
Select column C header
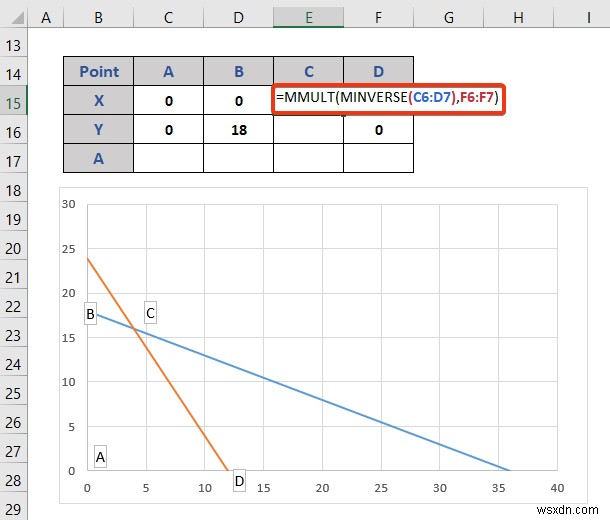click(168, 18)
